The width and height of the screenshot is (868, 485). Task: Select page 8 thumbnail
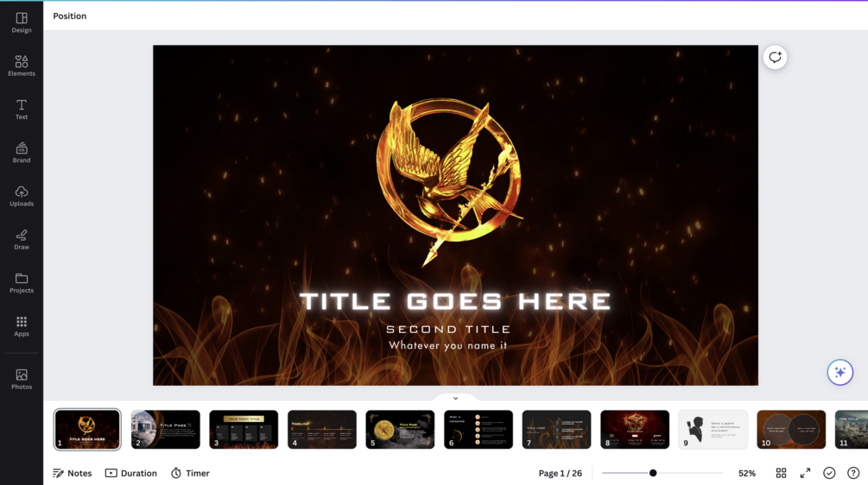pos(635,429)
